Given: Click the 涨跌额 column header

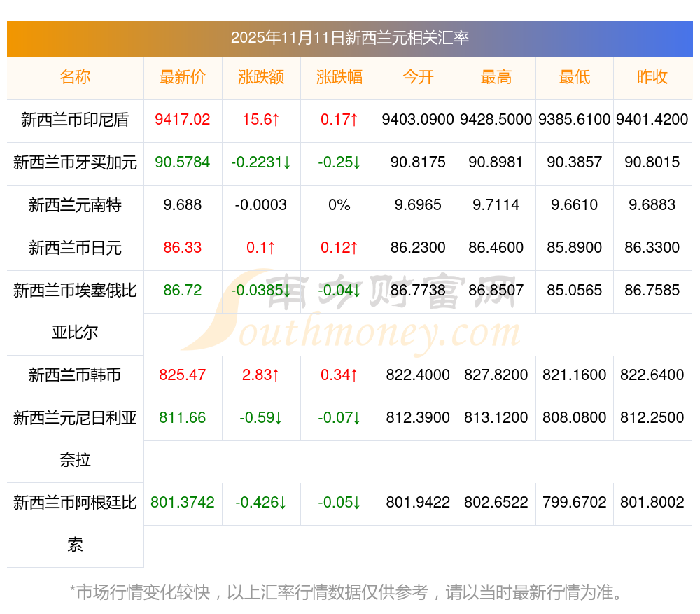Looking at the screenshot, I should click(x=261, y=77).
